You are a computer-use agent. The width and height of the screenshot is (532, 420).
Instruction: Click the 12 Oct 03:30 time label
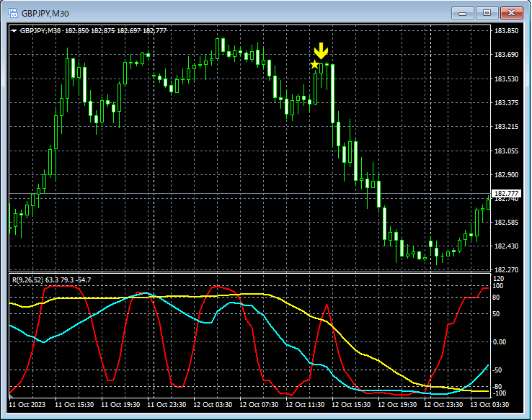coord(213,405)
